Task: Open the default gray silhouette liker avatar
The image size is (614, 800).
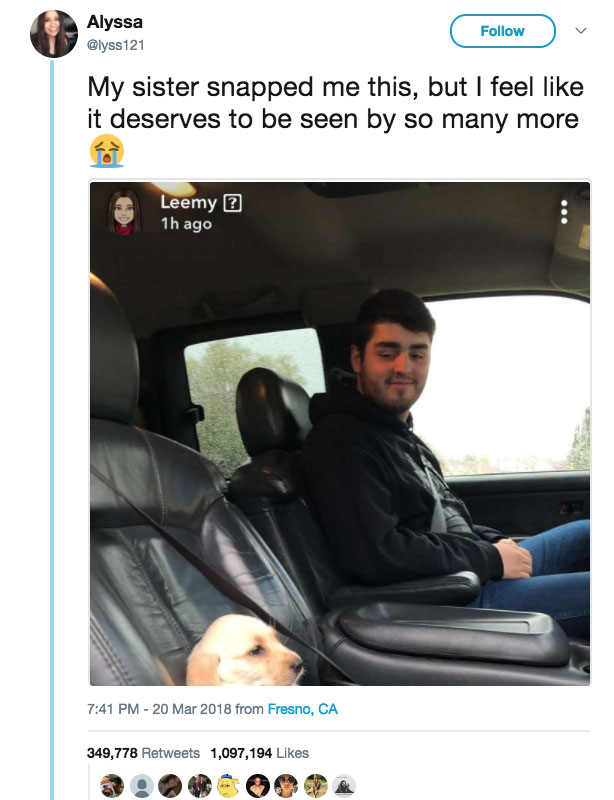Action: 142,787
